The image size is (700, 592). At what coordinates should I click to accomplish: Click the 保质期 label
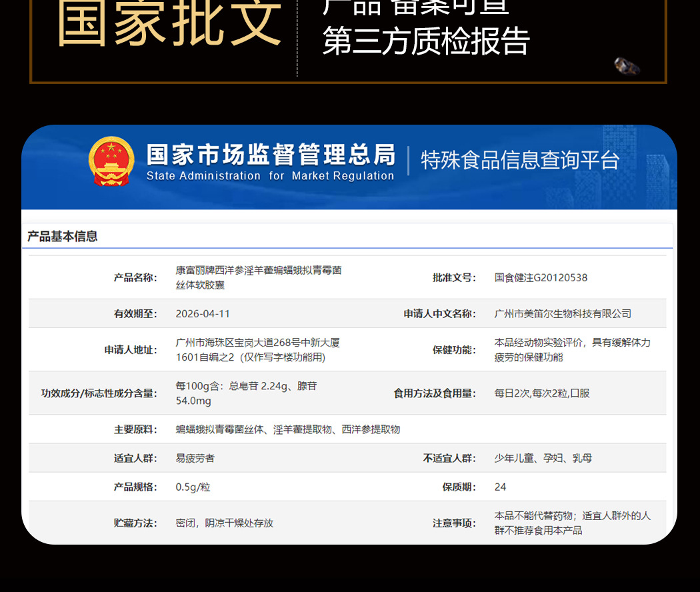[x=459, y=487]
